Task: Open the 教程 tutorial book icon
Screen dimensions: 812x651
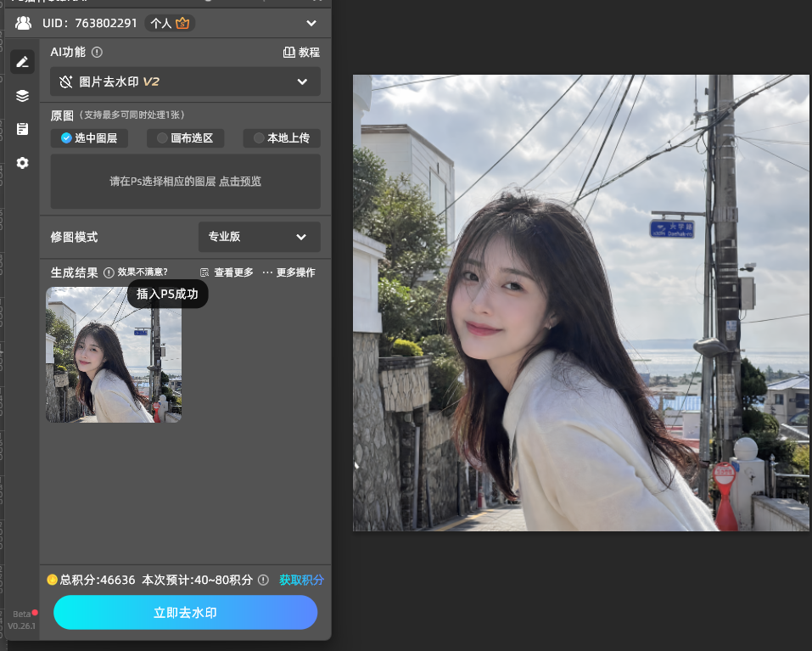Action: [x=289, y=53]
